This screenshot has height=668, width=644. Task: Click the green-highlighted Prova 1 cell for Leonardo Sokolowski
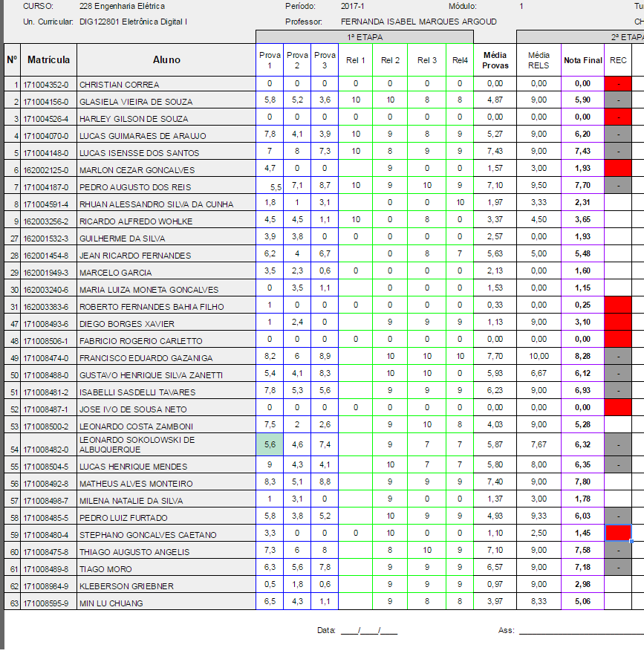[x=270, y=444]
